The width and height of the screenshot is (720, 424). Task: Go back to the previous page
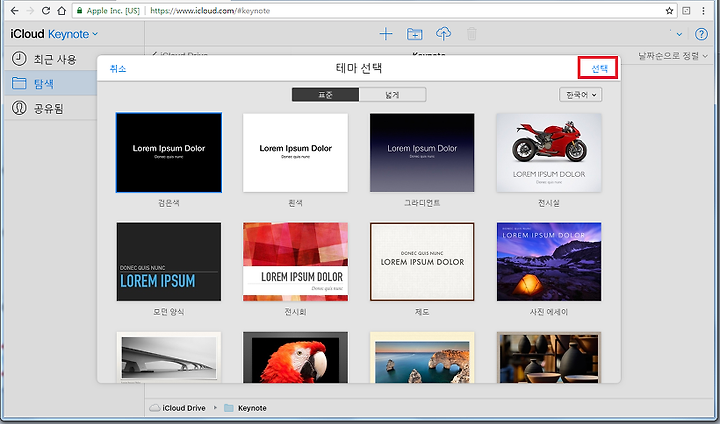coord(14,10)
